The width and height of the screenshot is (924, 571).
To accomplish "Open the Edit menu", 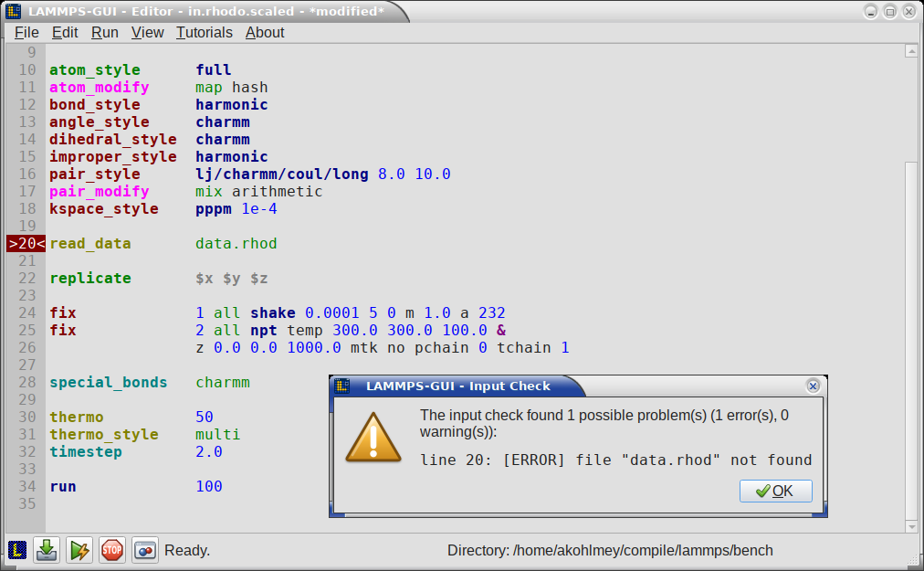I will coord(65,33).
